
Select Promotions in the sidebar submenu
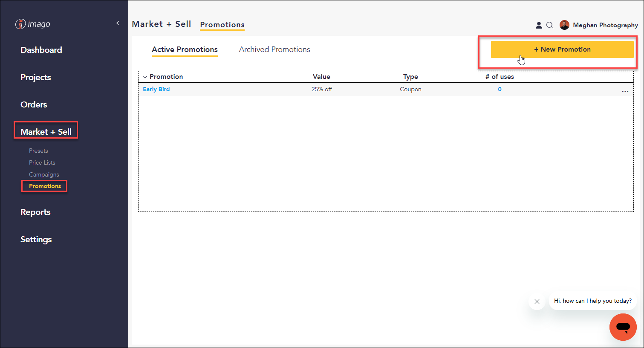(45, 186)
